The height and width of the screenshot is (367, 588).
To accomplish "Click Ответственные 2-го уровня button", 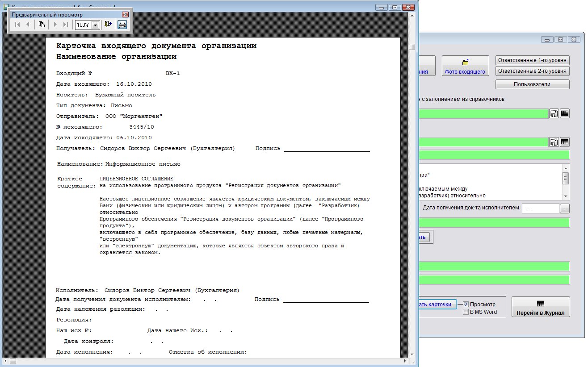I will 532,71.
